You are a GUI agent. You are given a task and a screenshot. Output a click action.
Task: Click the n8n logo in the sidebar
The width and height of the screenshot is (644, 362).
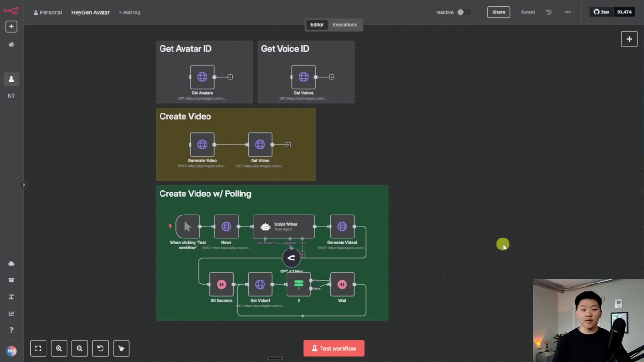coord(11,10)
